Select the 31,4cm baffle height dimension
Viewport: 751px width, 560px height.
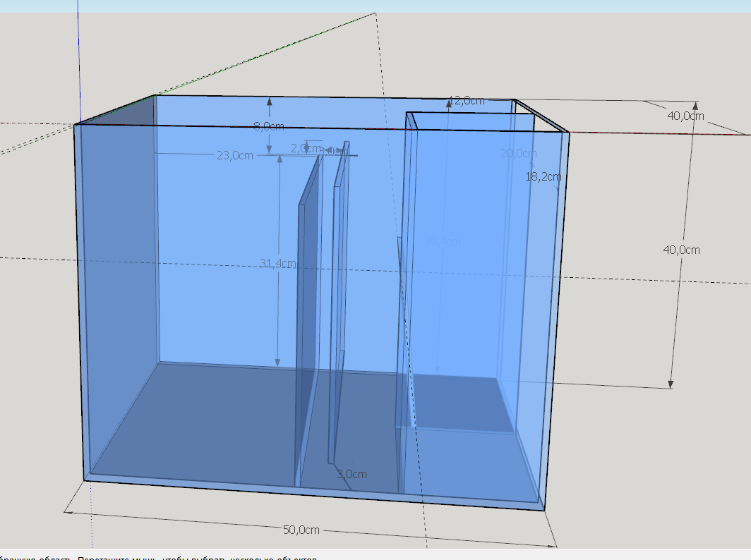coord(277,263)
